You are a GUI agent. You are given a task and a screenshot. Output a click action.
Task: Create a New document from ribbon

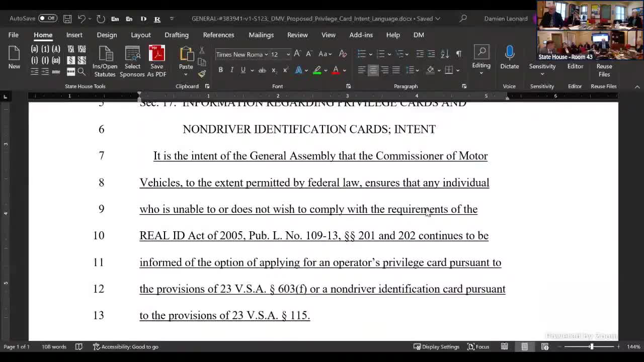(x=14, y=58)
